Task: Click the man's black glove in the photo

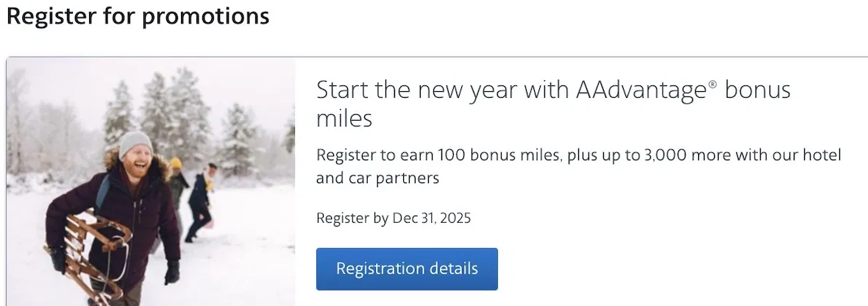Action: [x=172, y=272]
